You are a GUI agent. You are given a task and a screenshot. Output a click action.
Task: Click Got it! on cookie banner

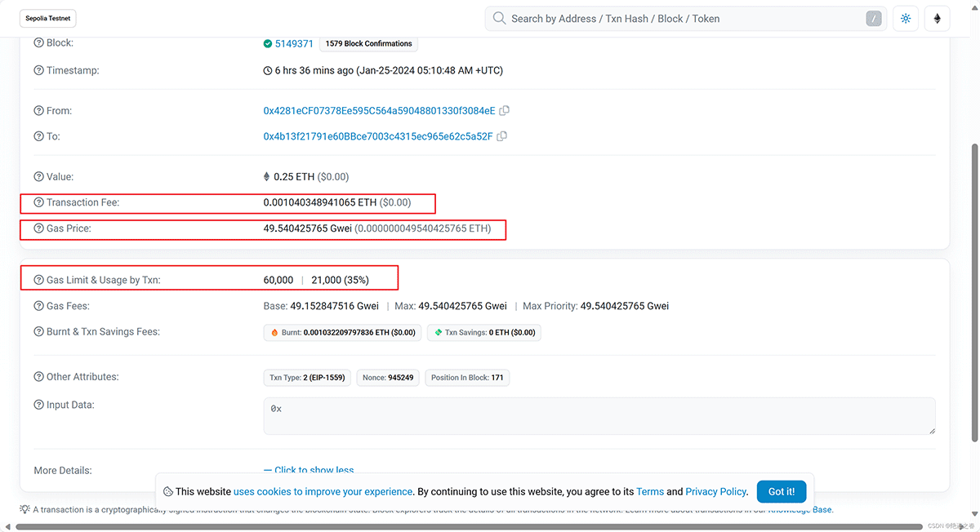point(781,491)
